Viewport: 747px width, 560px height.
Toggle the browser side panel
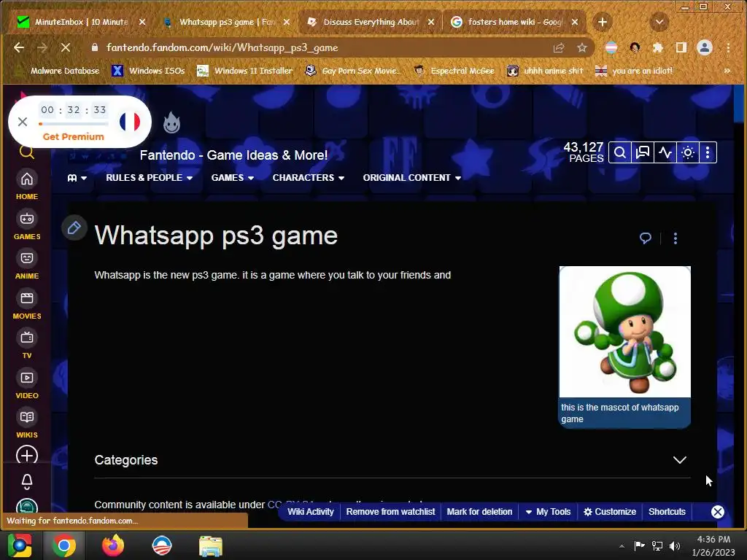pos(681,47)
